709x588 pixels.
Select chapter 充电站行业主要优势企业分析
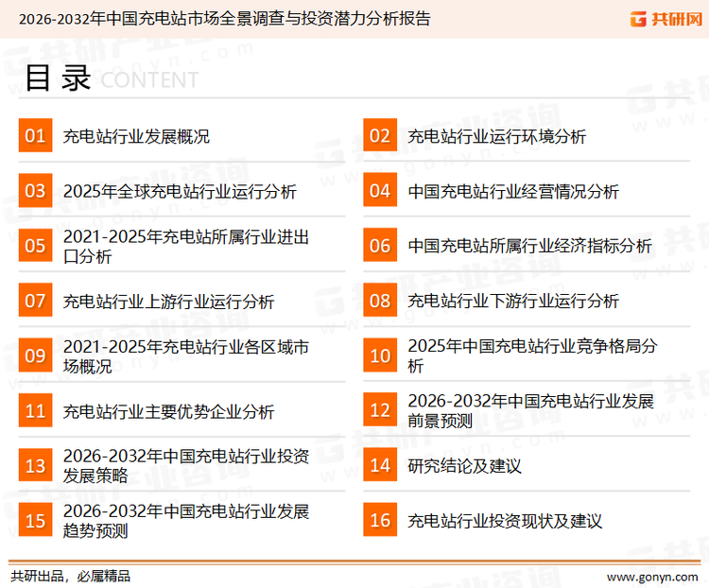pyautogui.click(x=168, y=411)
